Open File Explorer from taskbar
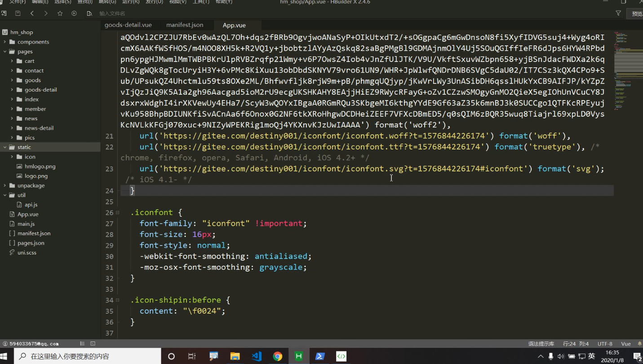This screenshot has width=643, height=364. coord(235,356)
